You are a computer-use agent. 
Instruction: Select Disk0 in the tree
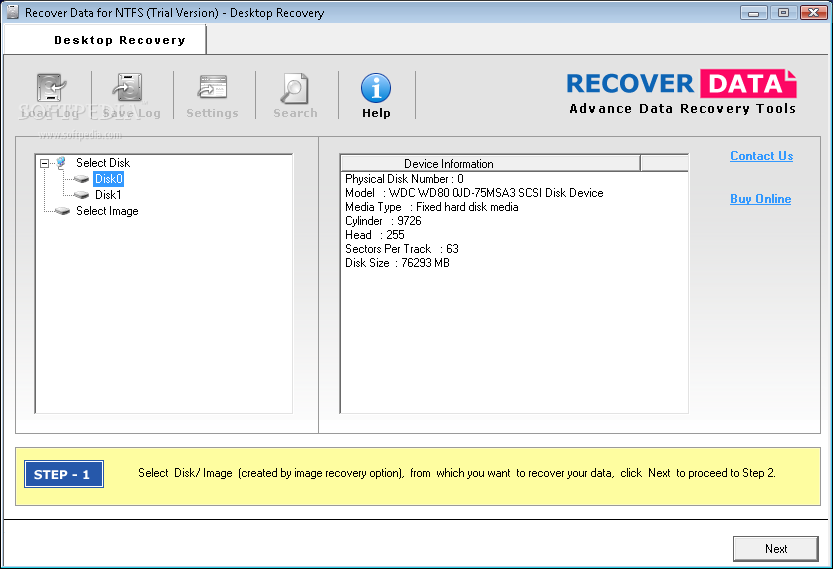click(108, 179)
